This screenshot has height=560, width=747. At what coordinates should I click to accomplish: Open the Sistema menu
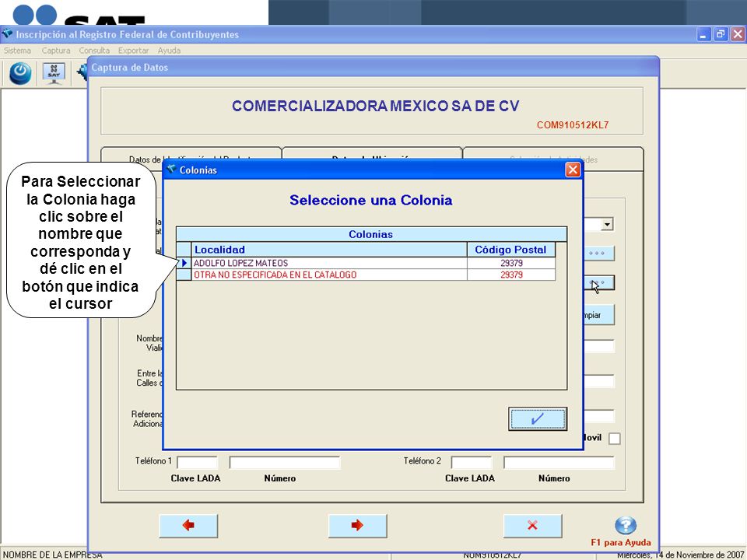pos(17,51)
